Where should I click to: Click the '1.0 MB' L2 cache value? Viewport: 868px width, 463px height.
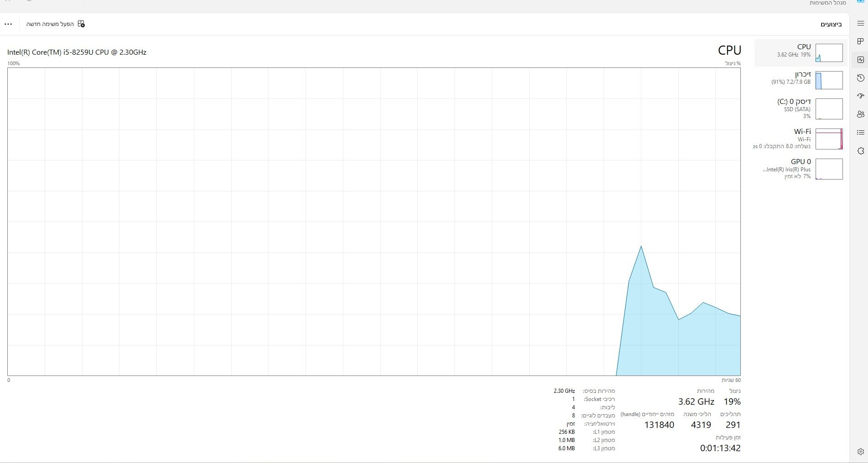(x=567, y=440)
